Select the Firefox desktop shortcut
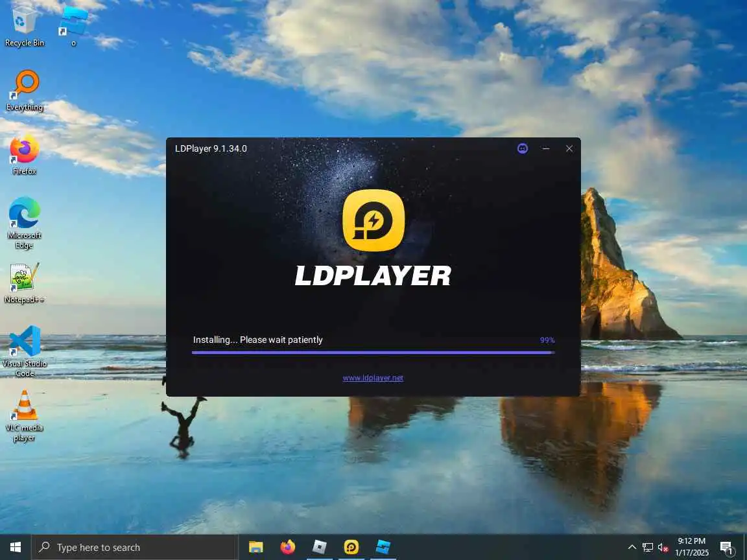The height and width of the screenshot is (560, 747). (24, 155)
